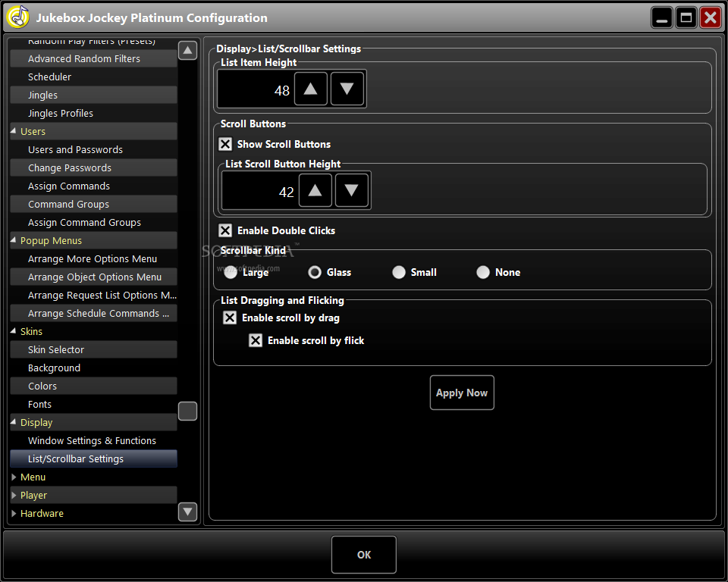Screen dimensions: 728x582
Task: Close the configuration window
Action: click(x=711, y=17)
